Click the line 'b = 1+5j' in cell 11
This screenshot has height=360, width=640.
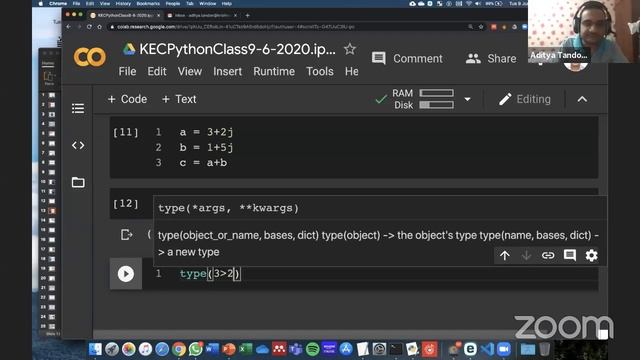(206, 147)
